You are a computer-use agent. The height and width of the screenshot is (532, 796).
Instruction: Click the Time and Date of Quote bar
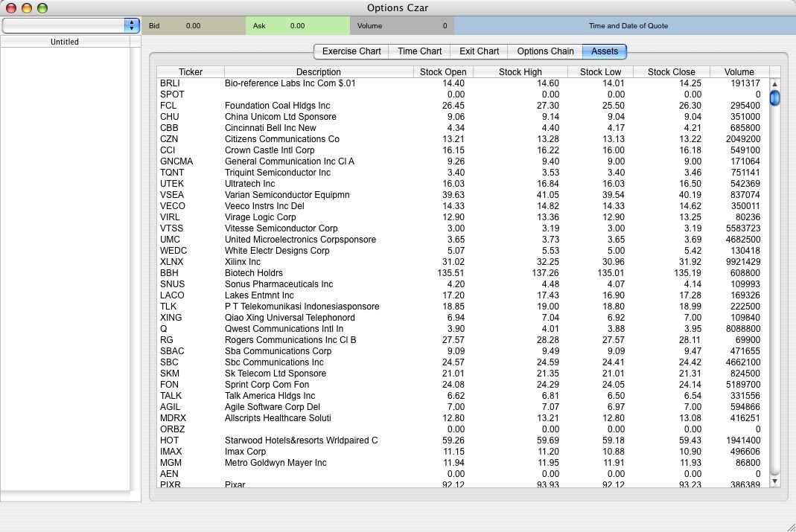[x=625, y=25]
